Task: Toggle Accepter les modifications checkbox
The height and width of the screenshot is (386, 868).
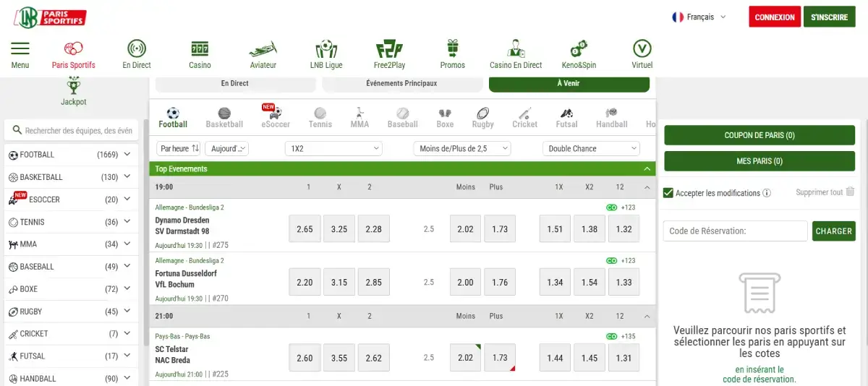Action: (x=669, y=193)
